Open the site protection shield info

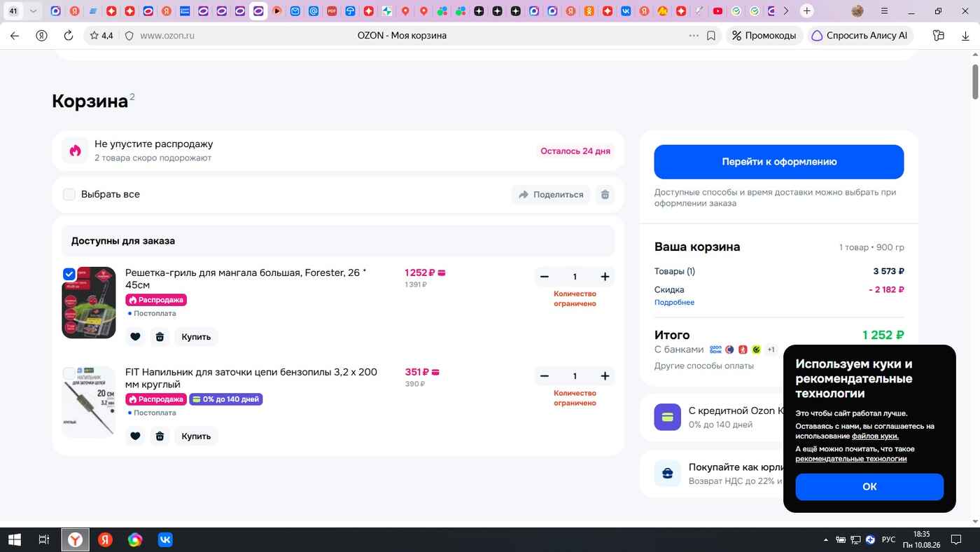(x=129, y=36)
